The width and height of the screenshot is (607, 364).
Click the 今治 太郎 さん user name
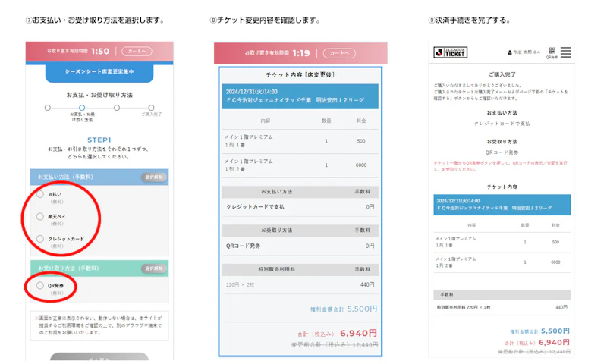pos(527,52)
